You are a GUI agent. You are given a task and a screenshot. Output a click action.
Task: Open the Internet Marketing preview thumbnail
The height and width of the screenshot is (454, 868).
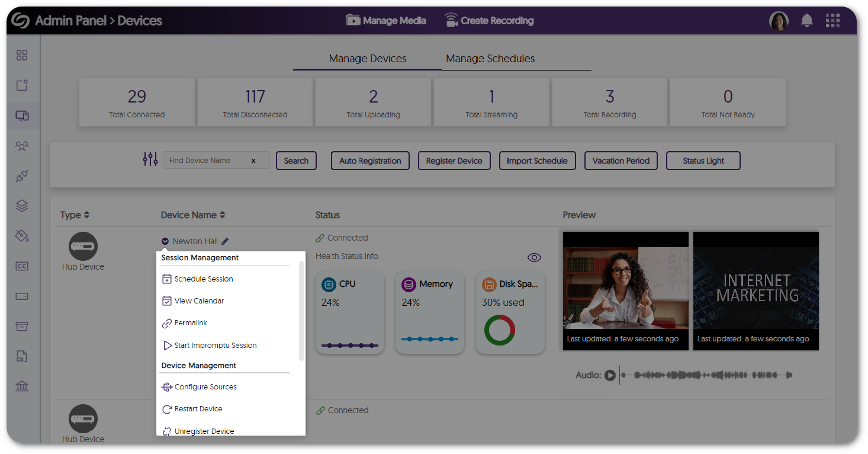(x=756, y=290)
